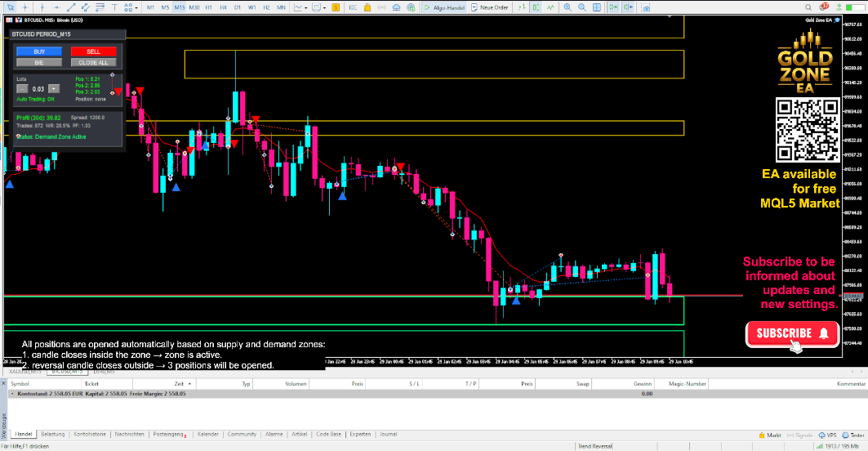Close the toolbox panel X button

pos(3,383)
